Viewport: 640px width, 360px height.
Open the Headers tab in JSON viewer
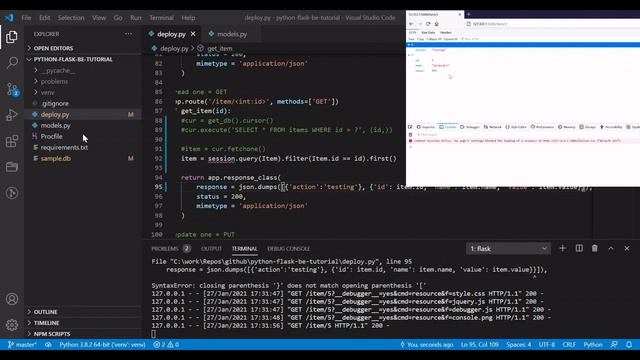[x=446, y=32]
